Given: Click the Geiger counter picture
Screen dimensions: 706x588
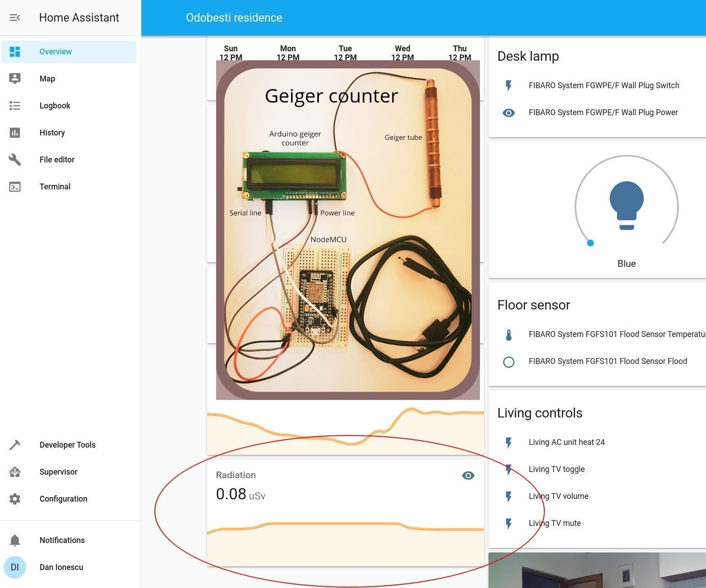Looking at the screenshot, I should pyautogui.click(x=348, y=230).
